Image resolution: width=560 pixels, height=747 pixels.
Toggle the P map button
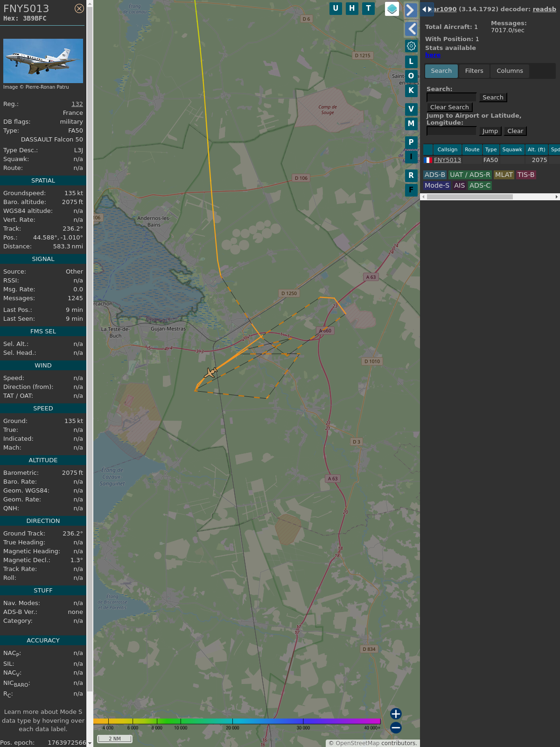[x=411, y=142]
